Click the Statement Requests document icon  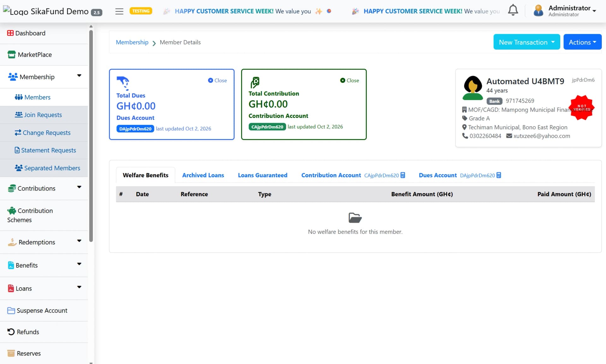click(x=17, y=150)
